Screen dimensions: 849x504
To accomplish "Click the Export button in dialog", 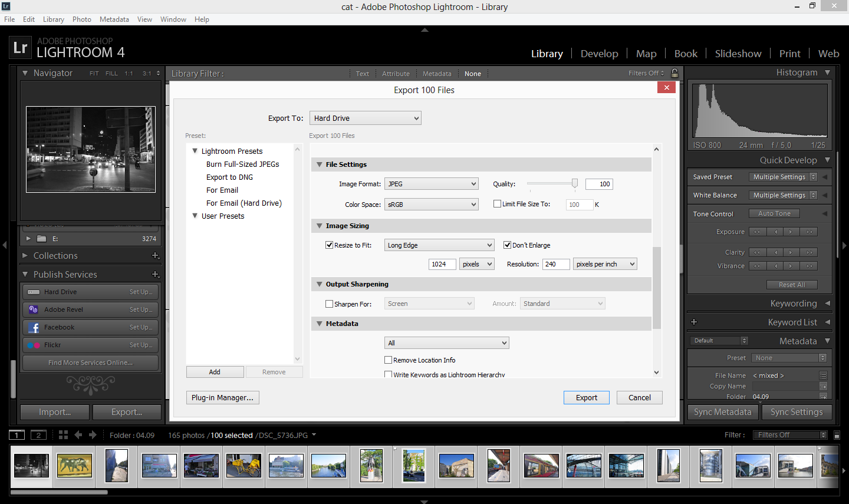I will pos(587,397).
